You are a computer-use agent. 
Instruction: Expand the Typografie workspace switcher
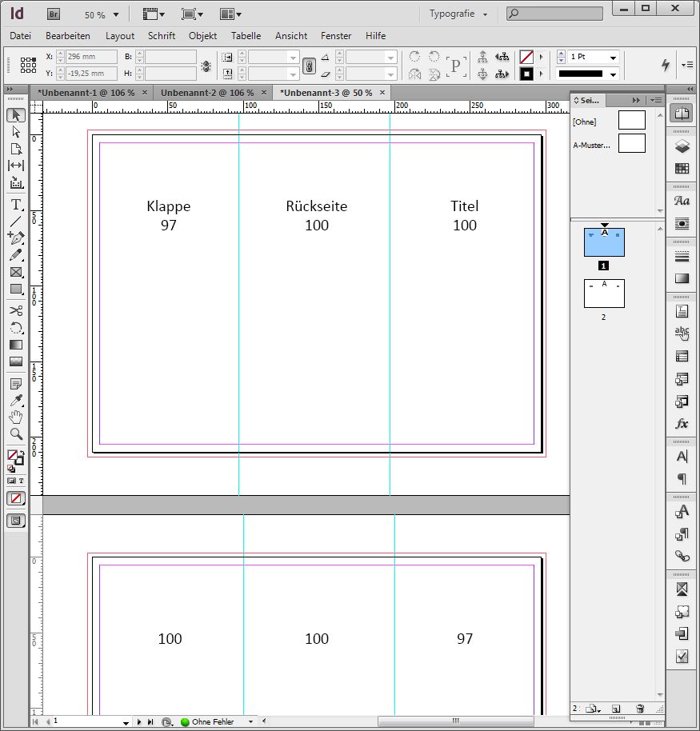coord(458,14)
